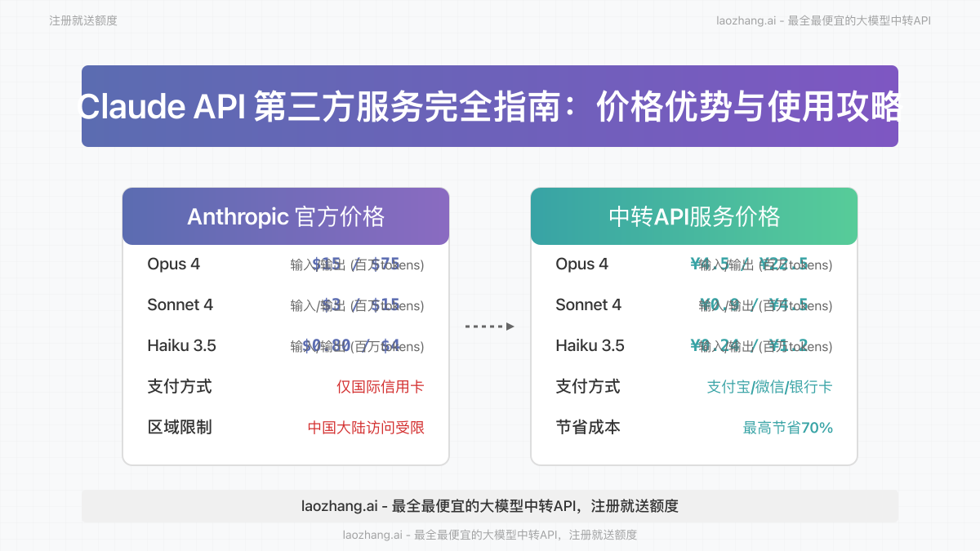Screen dimensions: 980x551
Task: Click the '¥0.24 / ¥1.2' Haiku 3.5 relay price
Action: click(749, 345)
